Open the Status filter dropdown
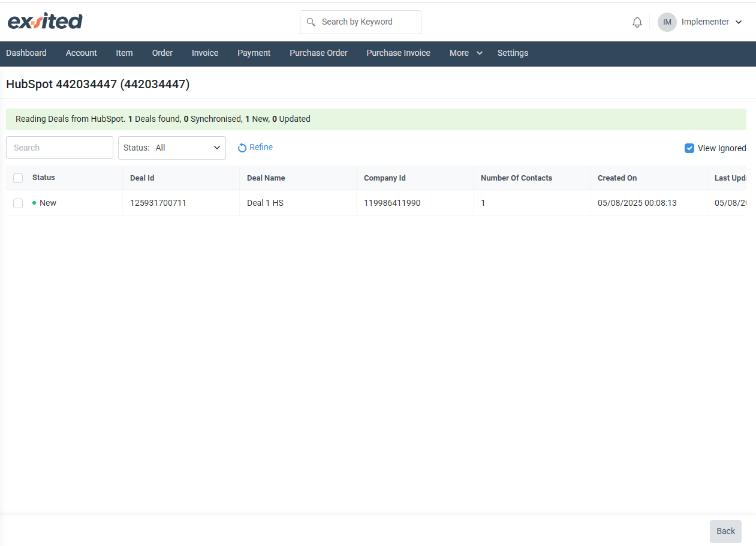The image size is (756, 546). point(172,148)
